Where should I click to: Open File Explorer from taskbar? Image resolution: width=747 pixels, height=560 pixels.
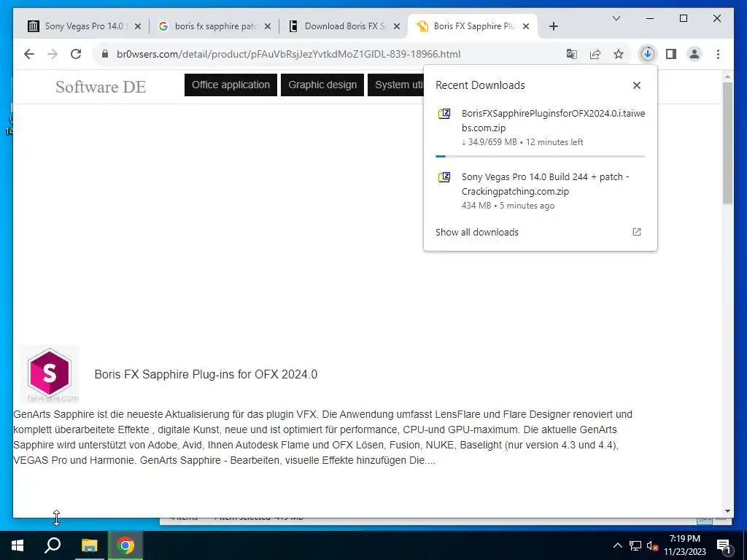pyautogui.click(x=89, y=545)
